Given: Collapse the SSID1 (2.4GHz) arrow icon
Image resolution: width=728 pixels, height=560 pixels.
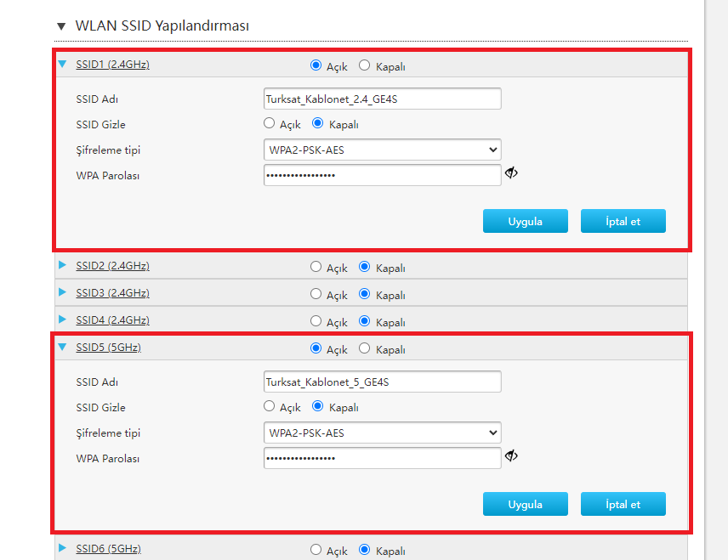Looking at the screenshot, I should pos(62,64).
